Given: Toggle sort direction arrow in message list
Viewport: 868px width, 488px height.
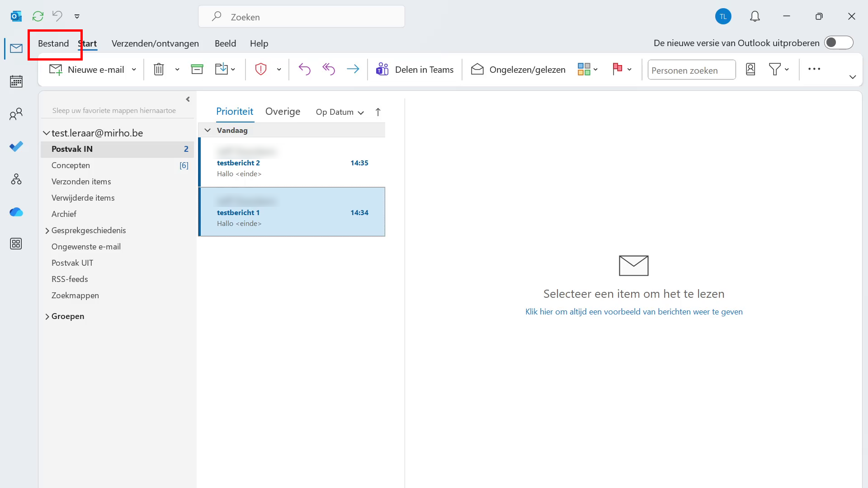Looking at the screenshot, I should point(378,112).
